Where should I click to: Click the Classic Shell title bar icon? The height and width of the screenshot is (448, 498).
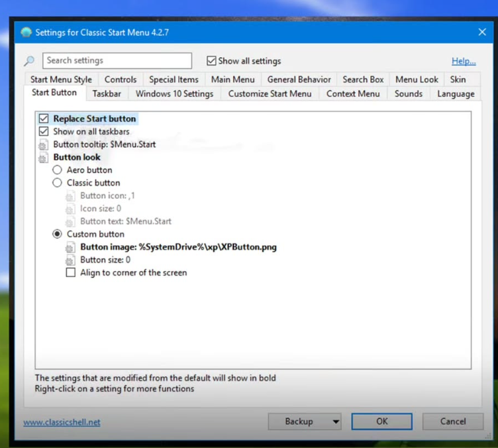(x=26, y=32)
